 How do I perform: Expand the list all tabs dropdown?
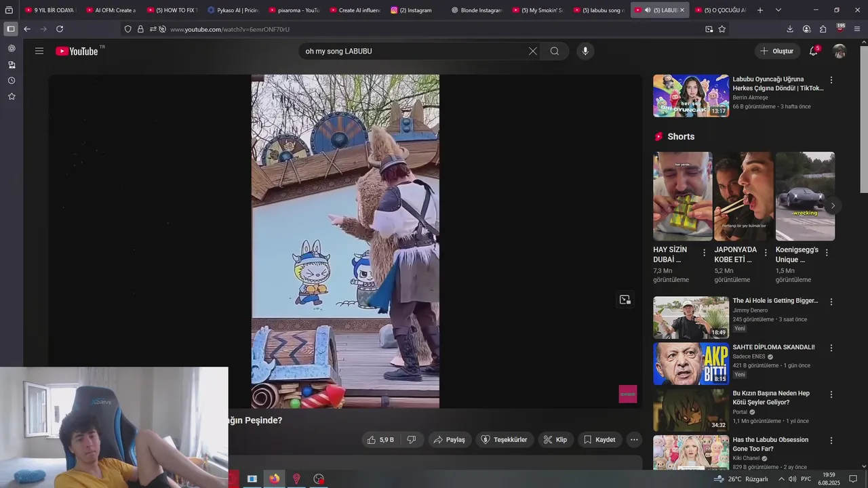(x=778, y=10)
